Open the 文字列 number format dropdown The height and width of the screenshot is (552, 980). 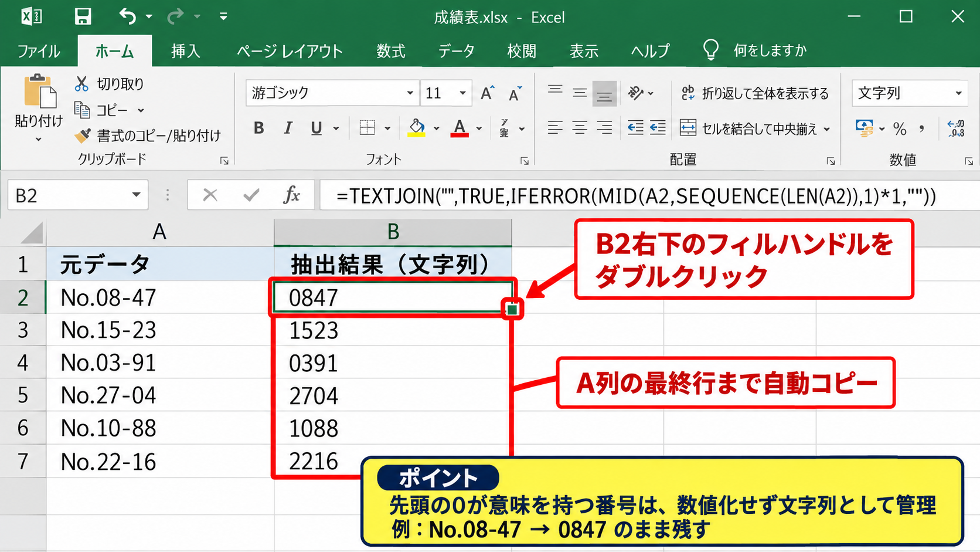click(x=958, y=93)
